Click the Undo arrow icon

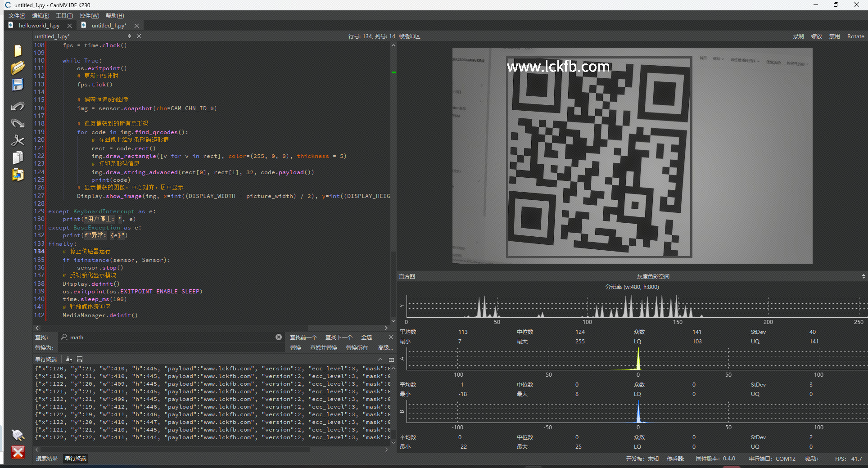[18, 106]
